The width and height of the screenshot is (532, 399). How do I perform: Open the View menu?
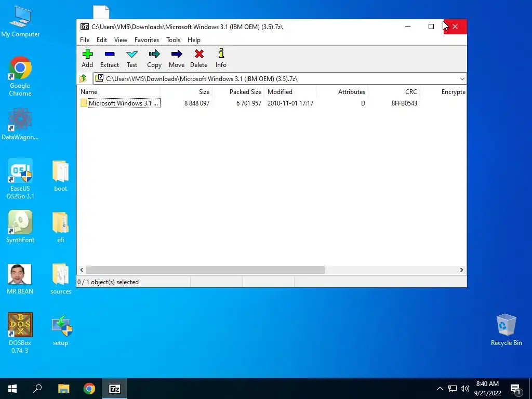click(121, 39)
